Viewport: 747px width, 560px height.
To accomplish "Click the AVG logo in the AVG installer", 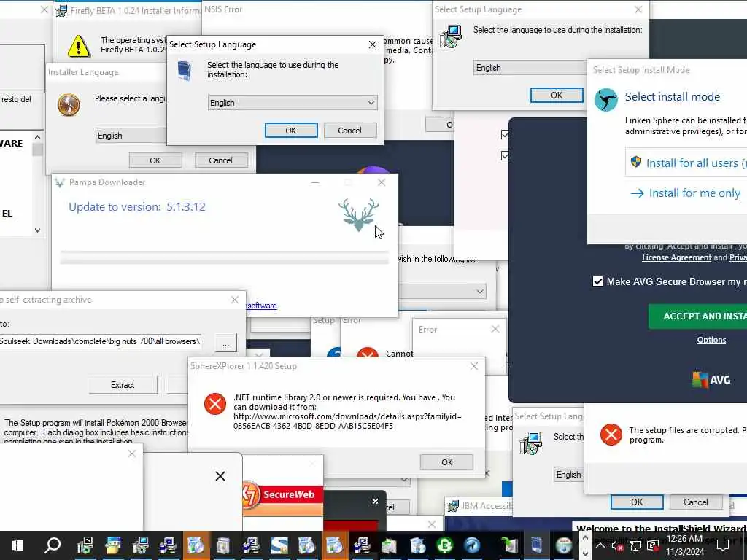I will 711,379.
